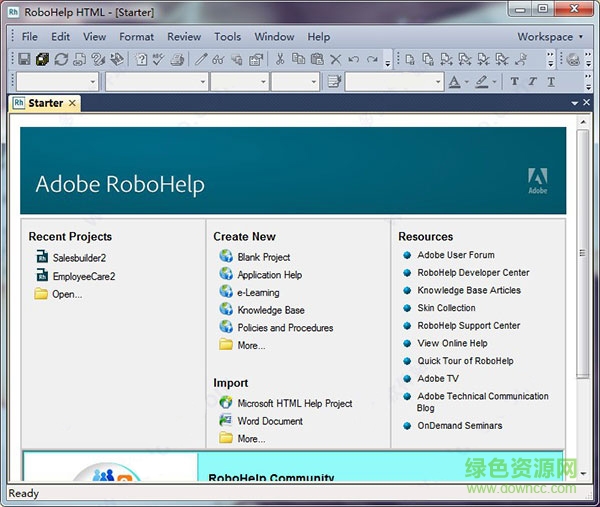Open the Tools menu

227,37
